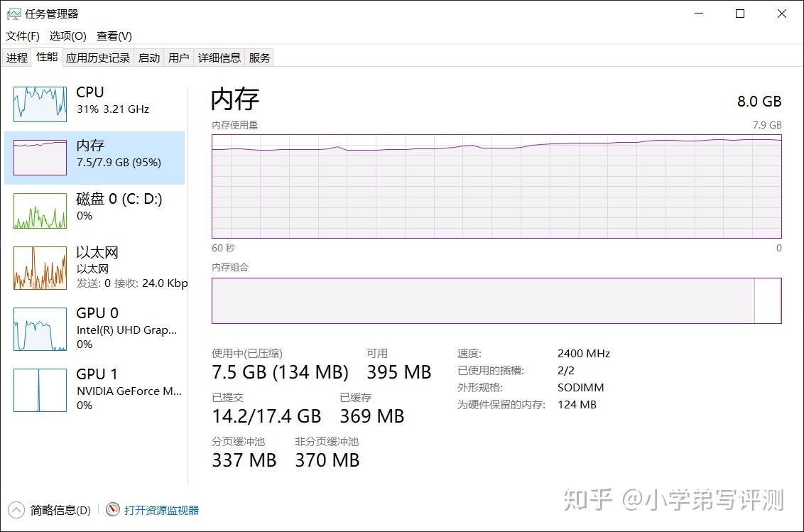Go to the 启动 tab
Viewport: 804px width, 532px height.
click(x=149, y=58)
